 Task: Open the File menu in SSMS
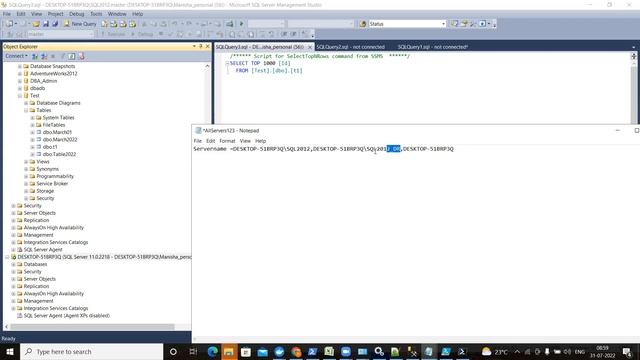point(7,14)
